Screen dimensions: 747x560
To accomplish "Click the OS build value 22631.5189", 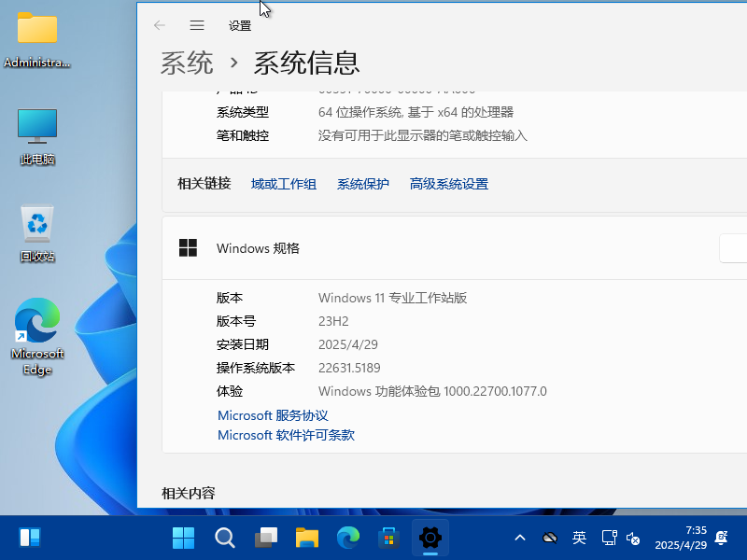I will tap(349, 368).
